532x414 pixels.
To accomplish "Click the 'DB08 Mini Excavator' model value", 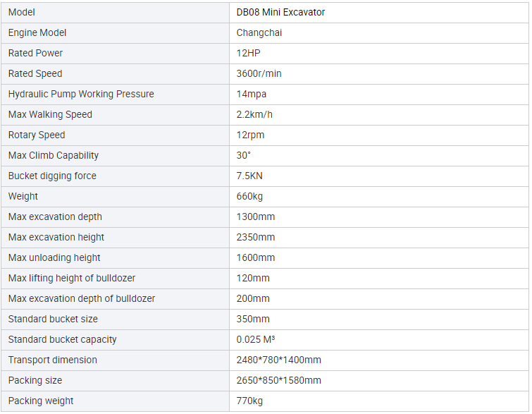I will [x=280, y=13].
